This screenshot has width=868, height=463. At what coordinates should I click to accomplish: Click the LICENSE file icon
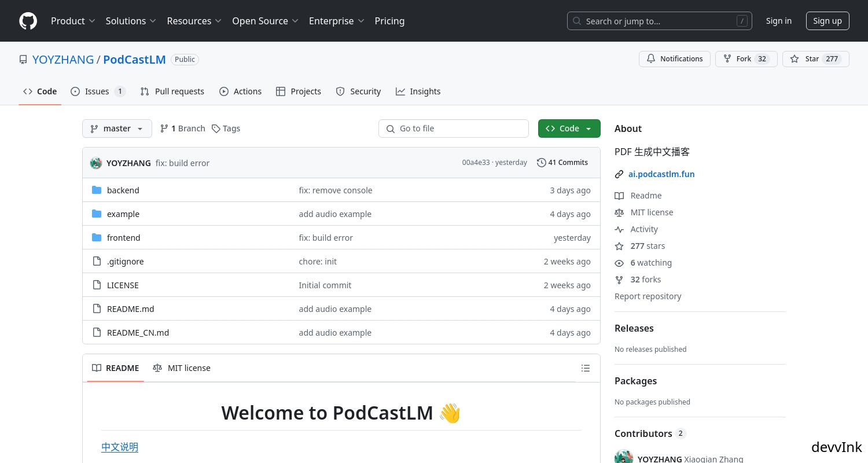pyautogui.click(x=97, y=285)
